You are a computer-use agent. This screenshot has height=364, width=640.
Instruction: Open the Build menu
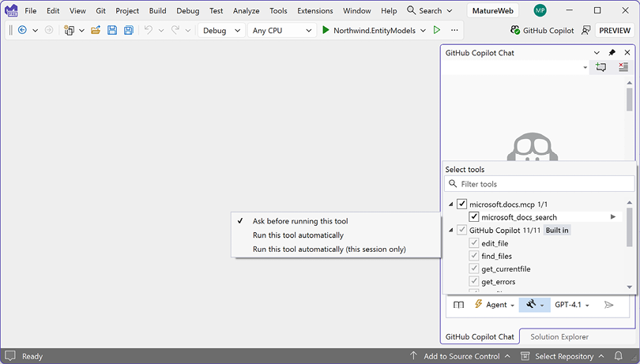[157, 10]
